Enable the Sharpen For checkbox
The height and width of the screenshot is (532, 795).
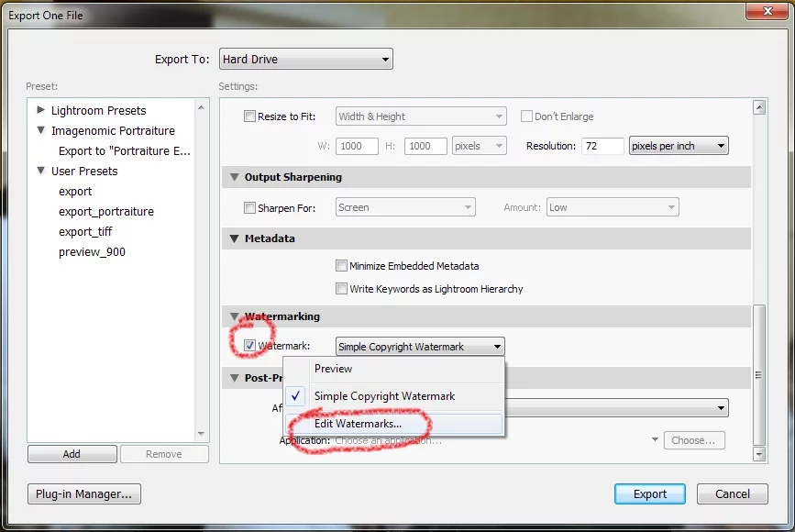pyautogui.click(x=249, y=207)
